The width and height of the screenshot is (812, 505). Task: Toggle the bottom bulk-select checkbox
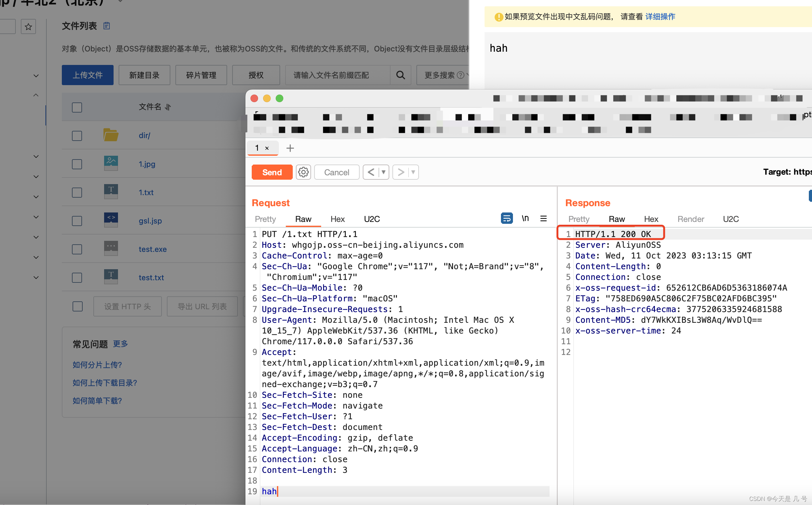tap(78, 306)
